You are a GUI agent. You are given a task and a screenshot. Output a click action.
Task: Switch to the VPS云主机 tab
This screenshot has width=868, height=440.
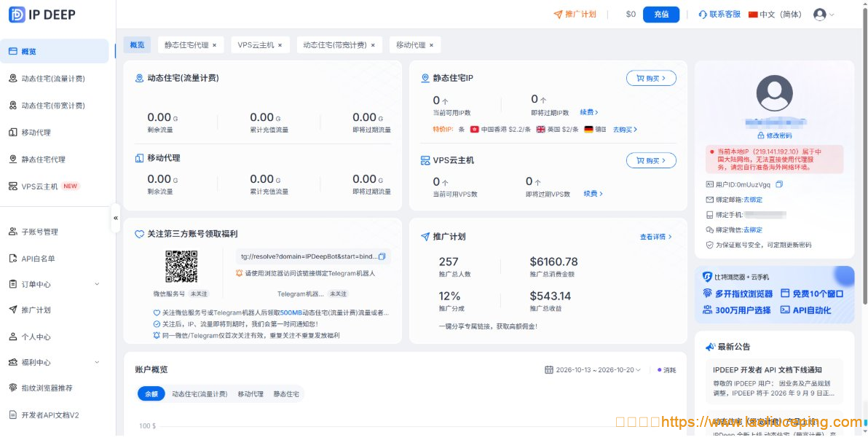(x=256, y=45)
